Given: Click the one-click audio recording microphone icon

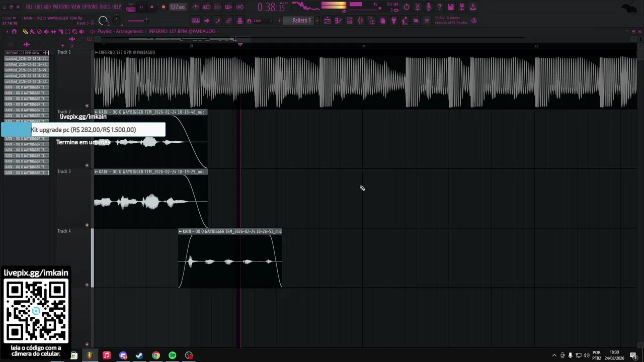Looking at the screenshot, I should [x=429, y=7].
